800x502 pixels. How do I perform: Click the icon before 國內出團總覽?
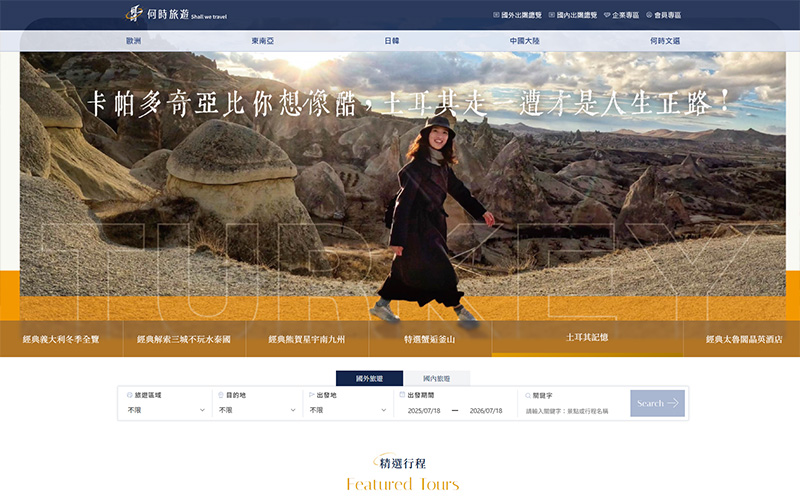552,15
